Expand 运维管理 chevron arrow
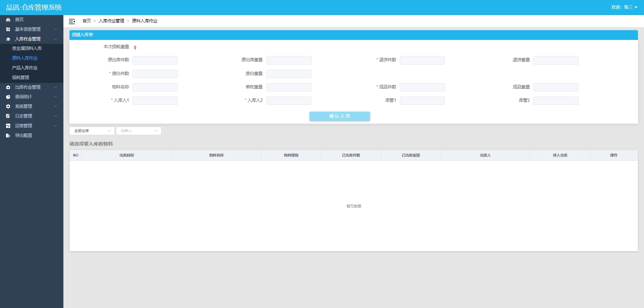 coord(56,126)
